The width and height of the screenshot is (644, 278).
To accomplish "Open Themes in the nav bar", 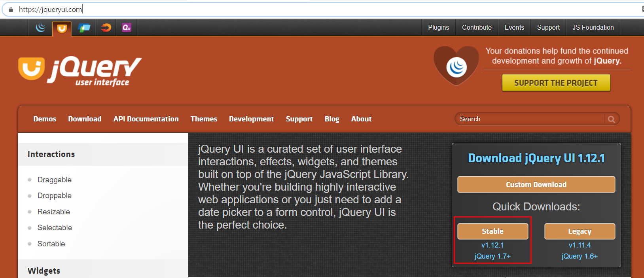I will tap(204, 119).
